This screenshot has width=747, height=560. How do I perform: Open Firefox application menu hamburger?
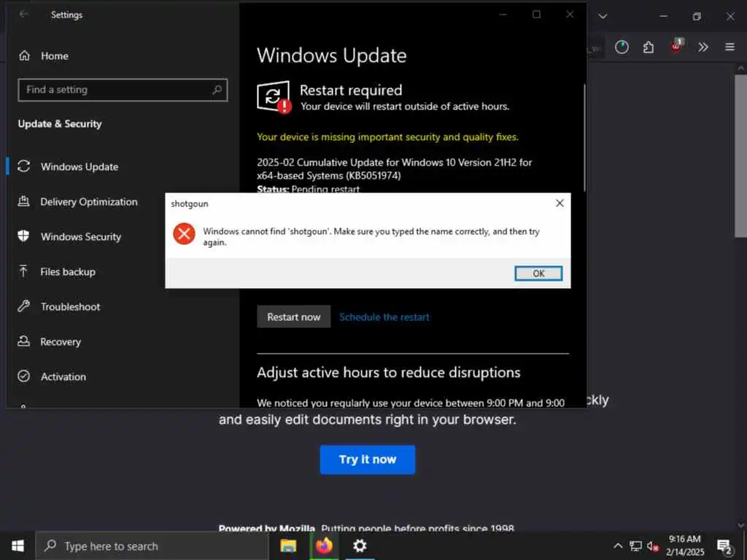coord(729,47)
